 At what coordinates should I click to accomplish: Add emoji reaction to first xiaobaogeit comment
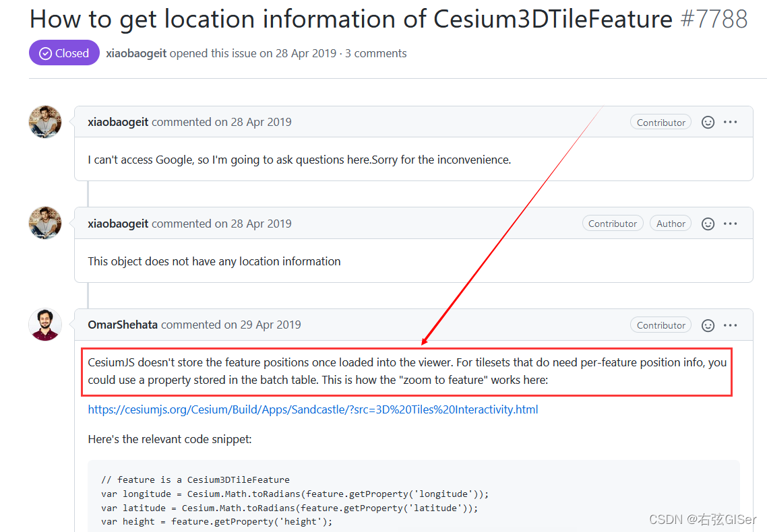click(x=708, y=122)
